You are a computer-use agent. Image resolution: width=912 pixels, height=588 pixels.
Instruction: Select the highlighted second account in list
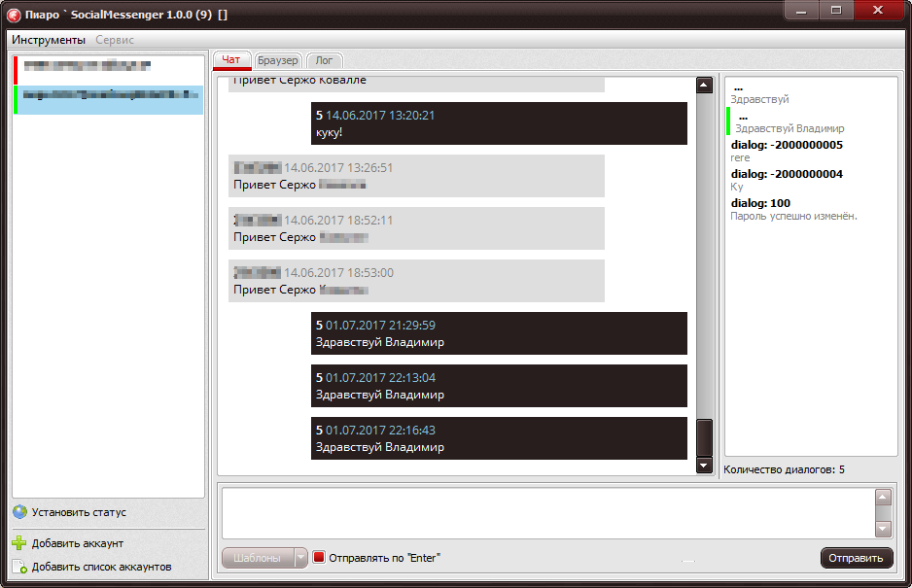107,96
